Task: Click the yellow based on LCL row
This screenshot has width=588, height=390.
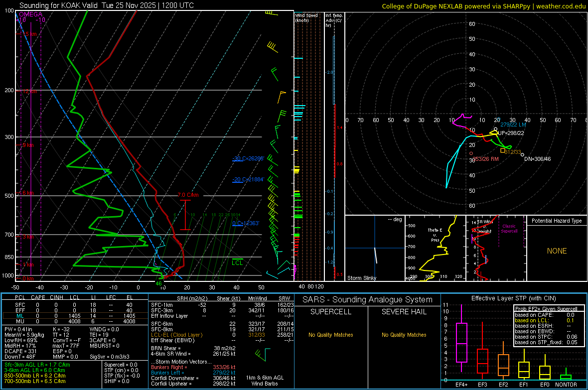Action: [x=545, y=320]
